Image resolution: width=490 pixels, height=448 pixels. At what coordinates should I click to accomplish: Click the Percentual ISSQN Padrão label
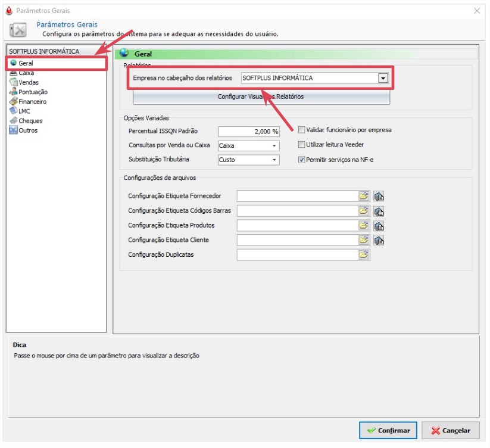(163, 131)
